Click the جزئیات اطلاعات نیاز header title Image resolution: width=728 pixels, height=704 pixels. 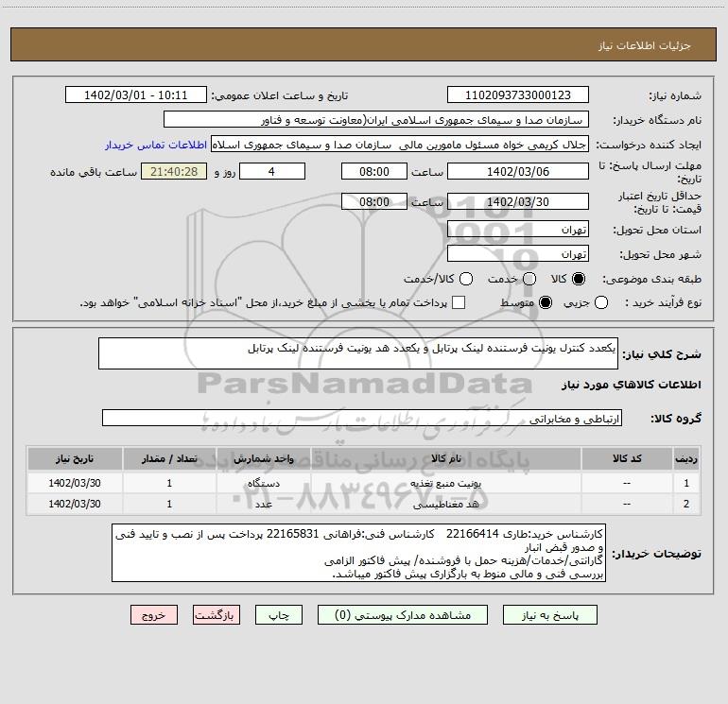[x=645, y=45]
